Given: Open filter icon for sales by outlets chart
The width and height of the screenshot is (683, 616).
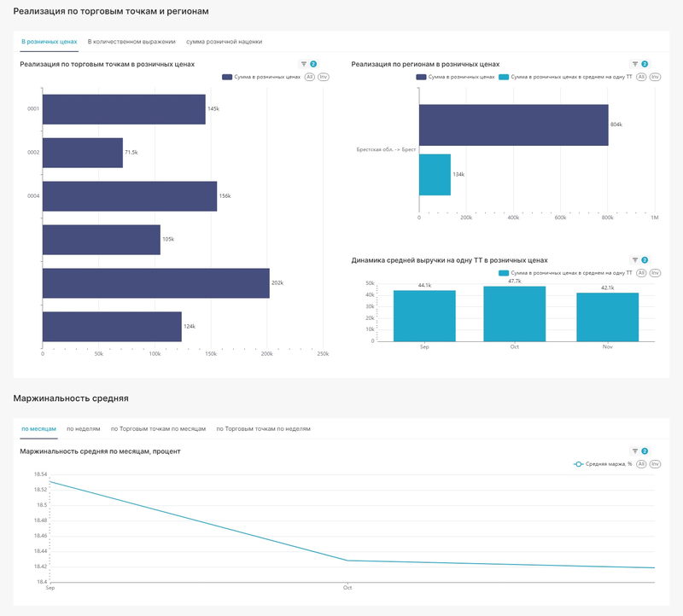Looking at the screenshot, I should coord(303,64).
